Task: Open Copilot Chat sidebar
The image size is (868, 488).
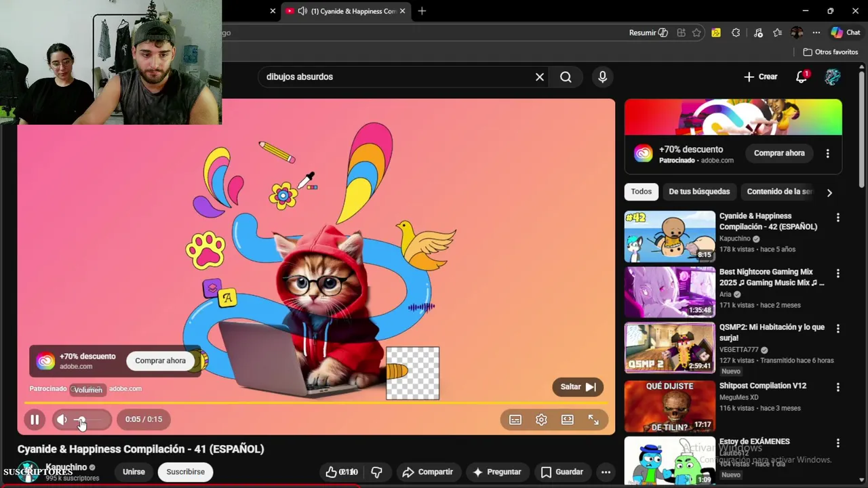Action: point(846,33)
